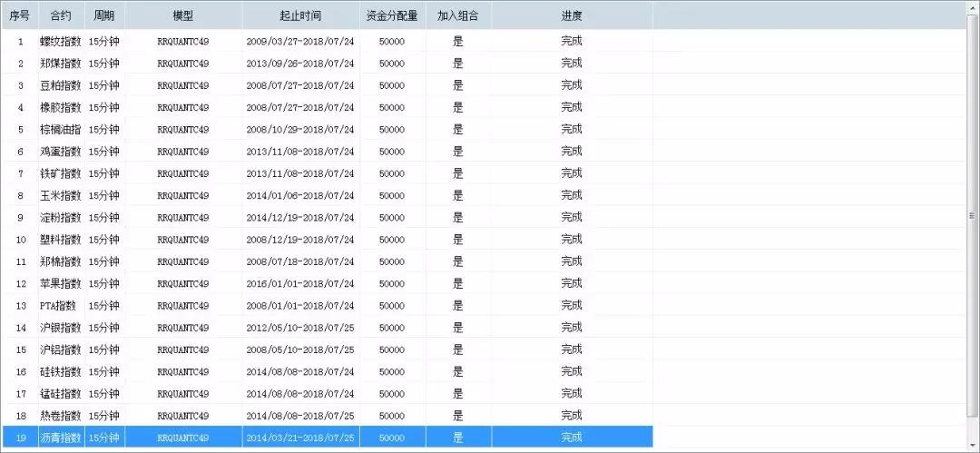Select the PTA指数 contract cell
Viewport: 980px width, 453px height.
coord(62,305)
